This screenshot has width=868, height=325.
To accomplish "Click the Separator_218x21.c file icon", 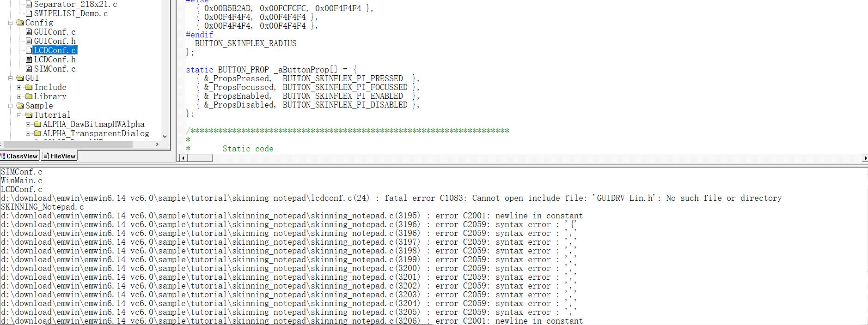I will pyautogui.click(x=29, y=4).
